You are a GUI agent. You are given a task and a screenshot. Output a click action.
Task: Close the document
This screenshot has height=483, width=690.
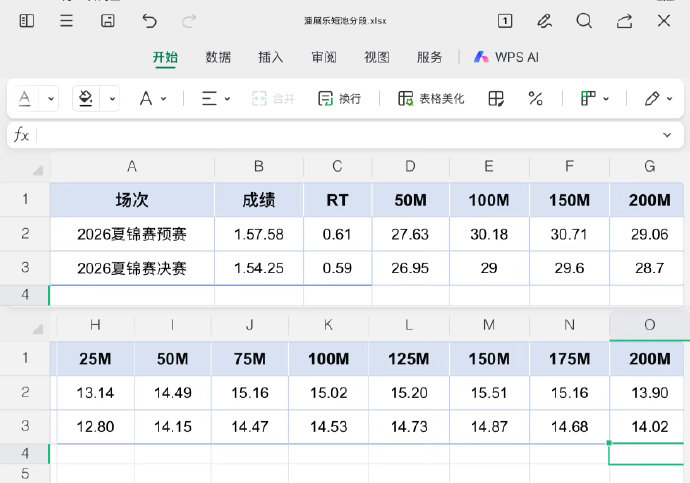click(x=664, y=21)
